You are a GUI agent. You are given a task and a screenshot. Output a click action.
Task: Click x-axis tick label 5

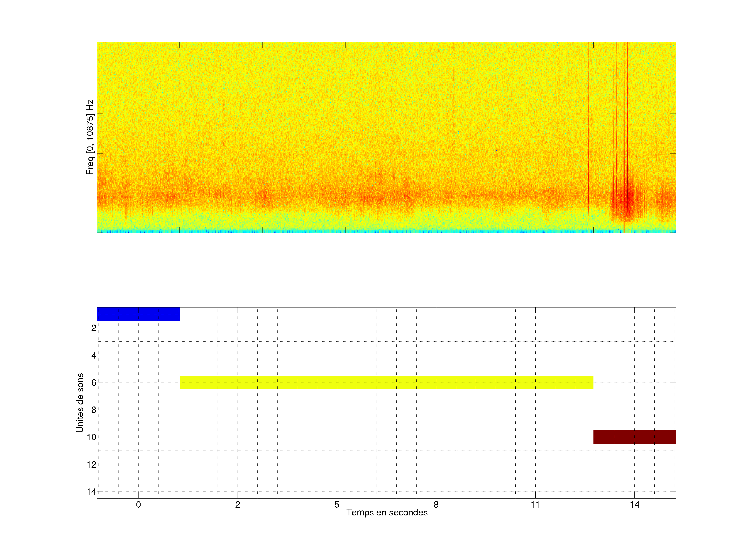[x=337, y=505]
